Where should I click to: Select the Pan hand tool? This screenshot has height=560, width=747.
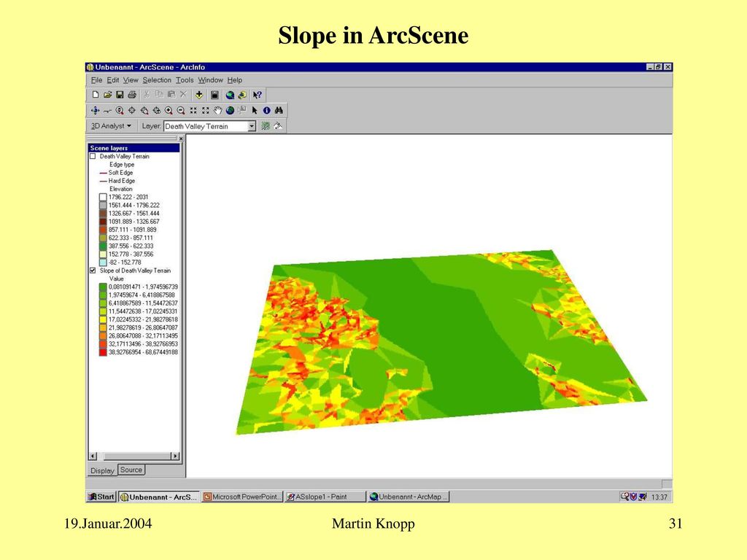click(x=217, y=111)
